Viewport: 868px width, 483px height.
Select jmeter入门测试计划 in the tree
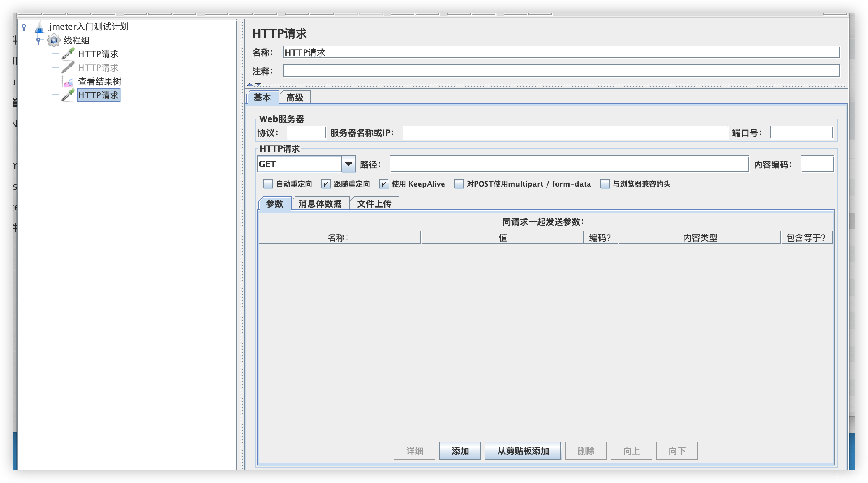[x=89, y=27]
